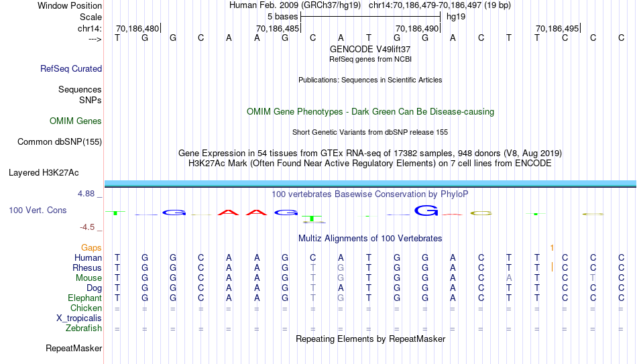This screenshot has width=637, height=364.
Task: Click the 70,186,490 ruler position
Action: coord(417,28)
